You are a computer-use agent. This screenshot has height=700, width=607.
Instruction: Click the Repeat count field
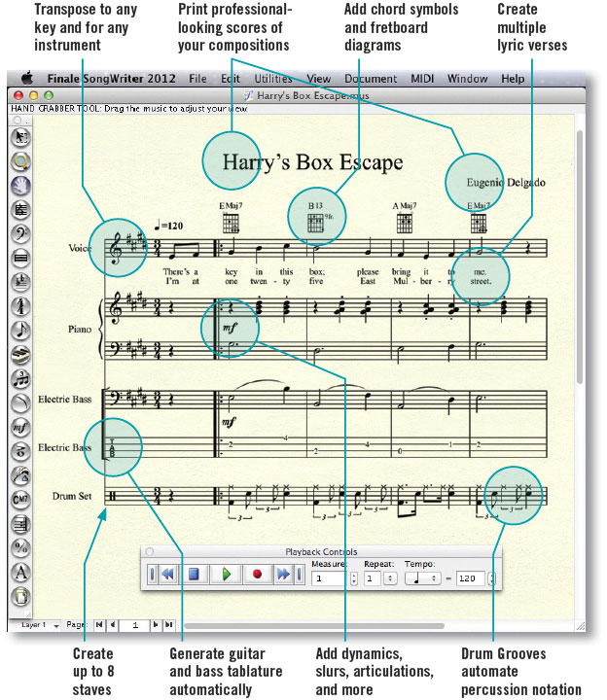pos(372,578)
